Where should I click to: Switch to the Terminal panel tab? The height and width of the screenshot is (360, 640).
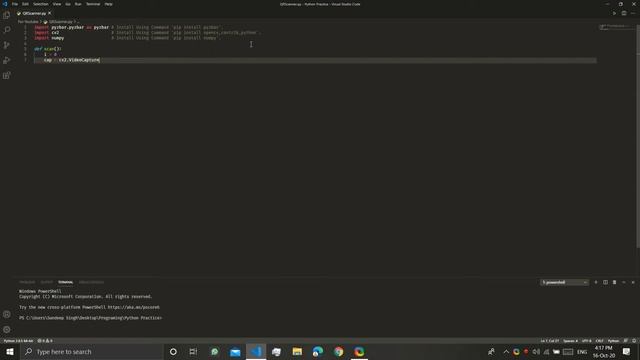click(65, 282)
